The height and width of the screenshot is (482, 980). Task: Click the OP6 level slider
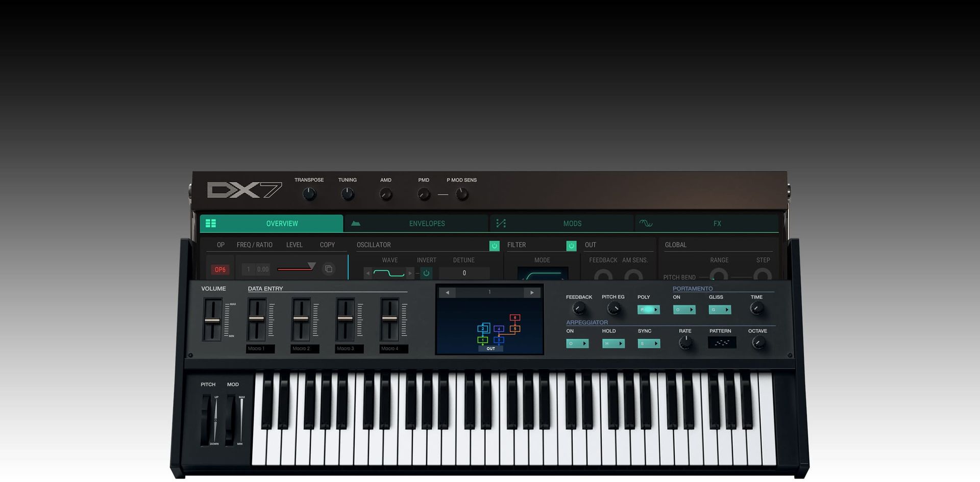[297, 268]
